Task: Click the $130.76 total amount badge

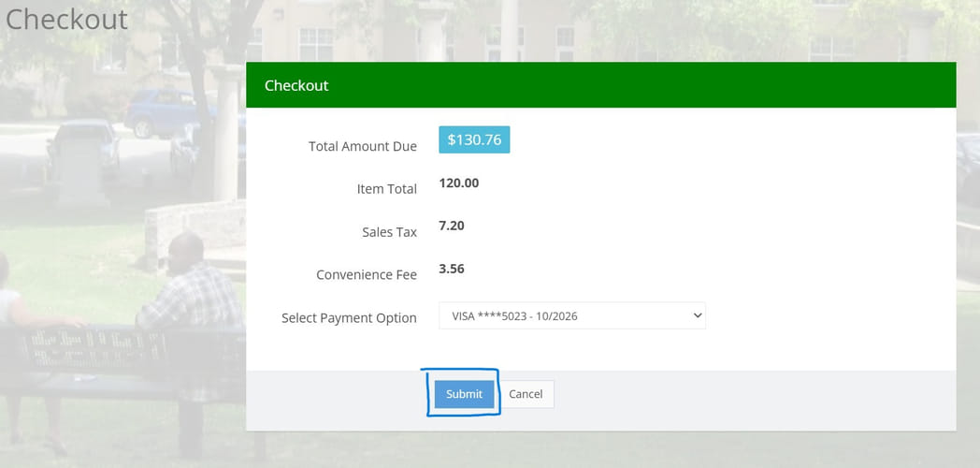Action: click(x=474, y=140)
